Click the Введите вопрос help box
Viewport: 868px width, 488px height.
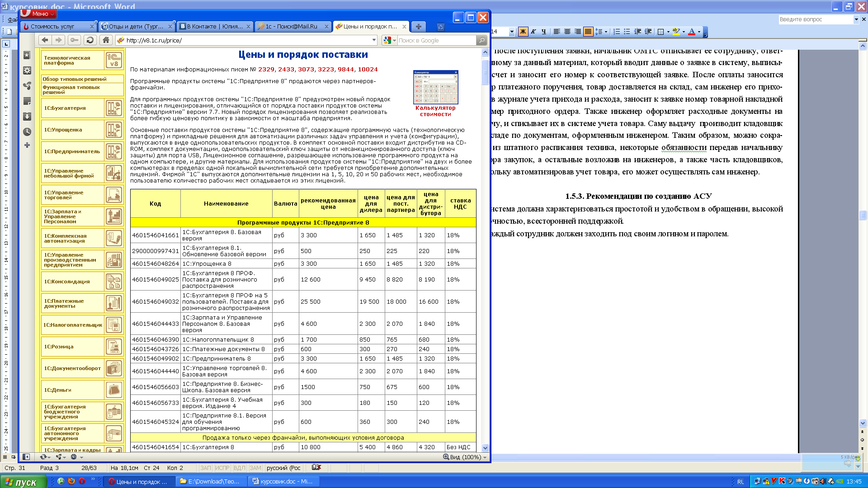(x=816, y=19)
